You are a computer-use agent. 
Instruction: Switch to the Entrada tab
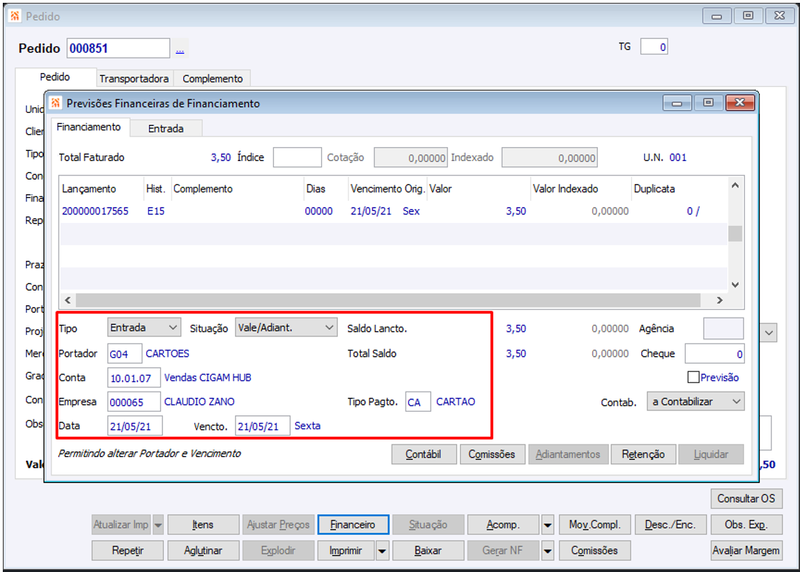pos(166,129)
